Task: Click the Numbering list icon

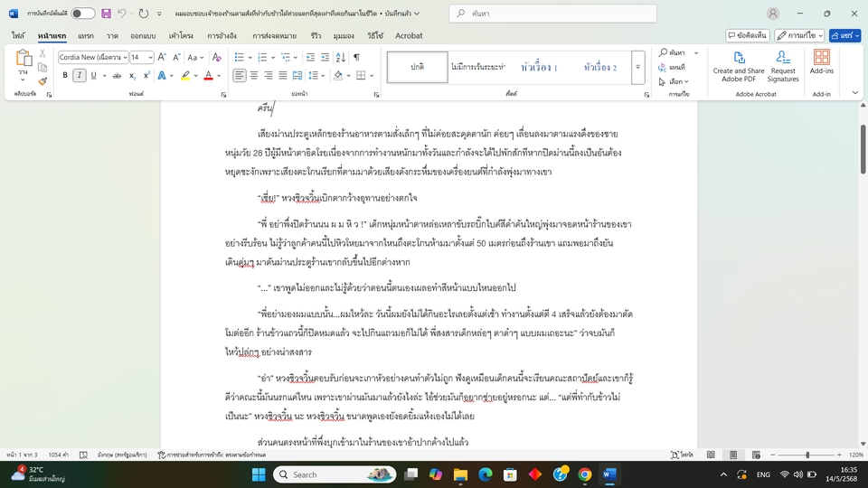Action: (262, 57)
